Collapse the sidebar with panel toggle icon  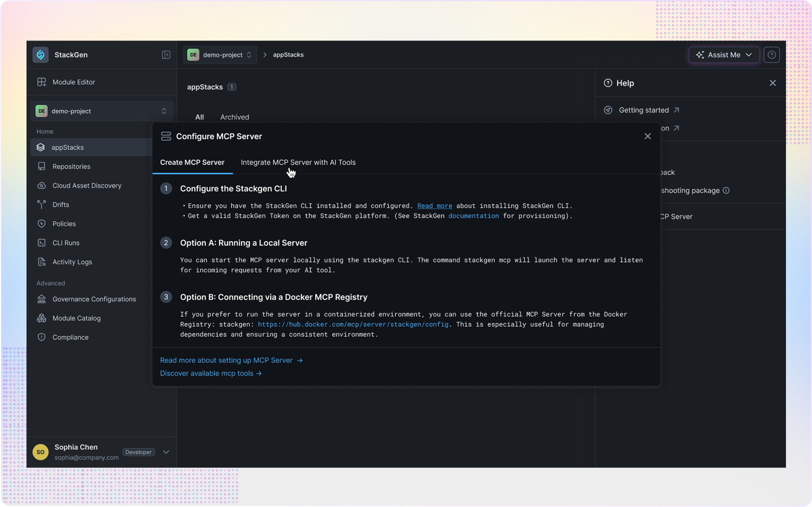pos(166,55)
